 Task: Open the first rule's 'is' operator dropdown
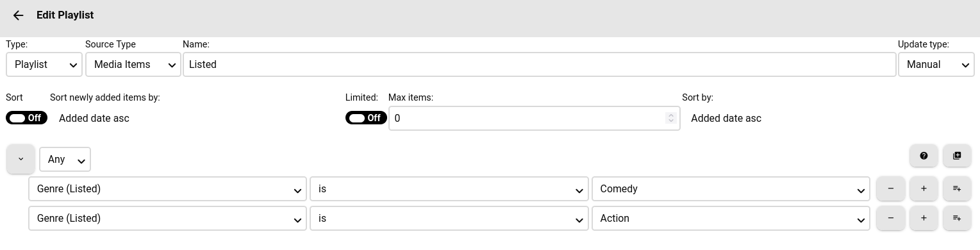449,189
